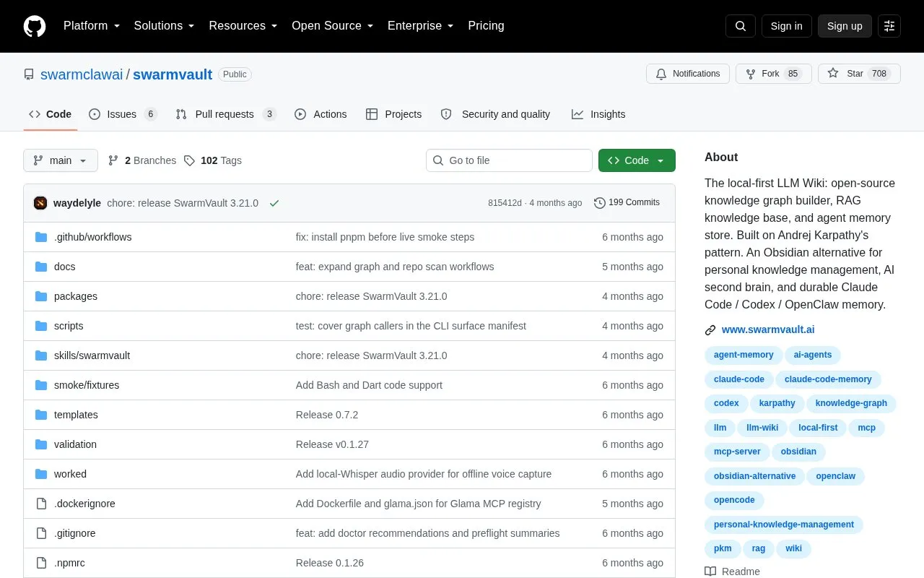Click the link icon beside www.swarmvault.ai

tap(710, 330)
